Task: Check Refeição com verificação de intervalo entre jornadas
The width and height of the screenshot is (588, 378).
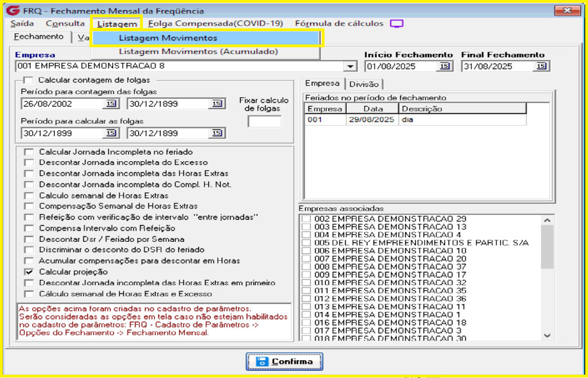Action: pyautogui.click(x=29, y=217)
